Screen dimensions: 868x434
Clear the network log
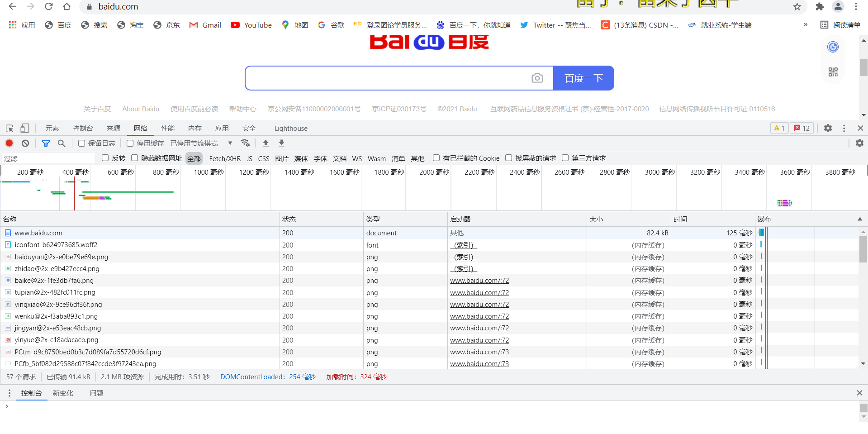tap(25, 143)
